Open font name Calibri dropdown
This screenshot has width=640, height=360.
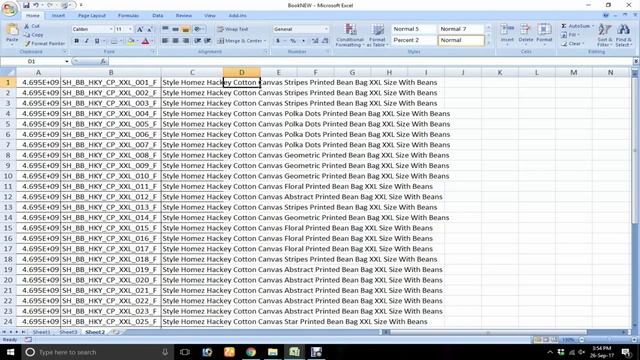pyautogui.click(x=111, y=29)
